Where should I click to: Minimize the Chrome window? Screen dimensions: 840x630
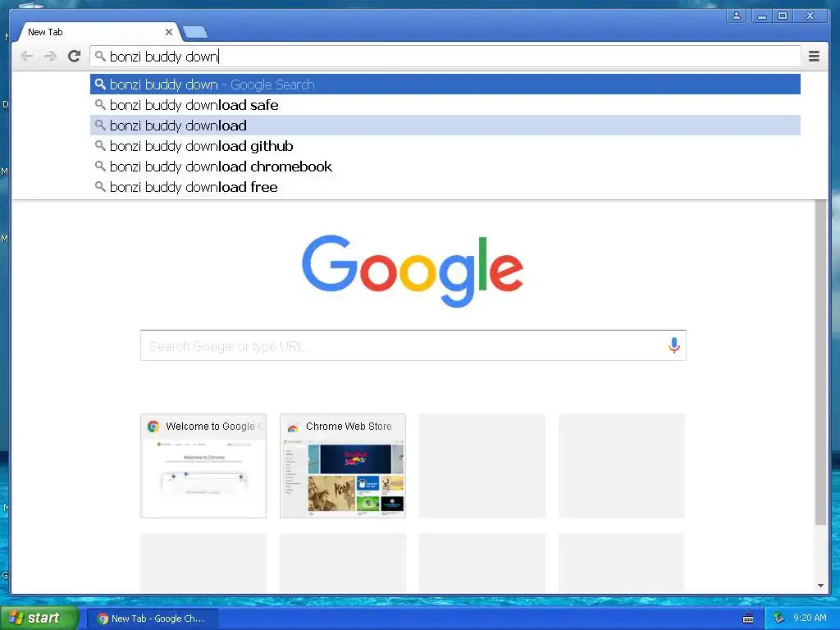tap(762, 16)
